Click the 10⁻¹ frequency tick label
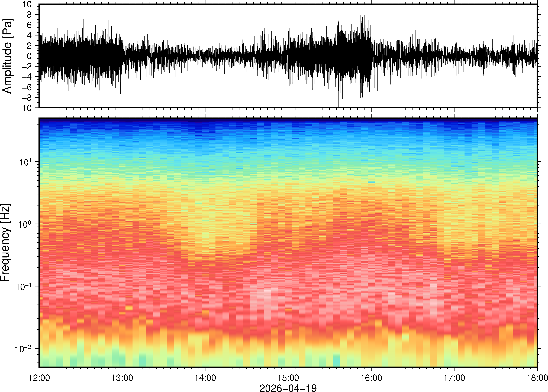548x392 pixels. [24, 286]
